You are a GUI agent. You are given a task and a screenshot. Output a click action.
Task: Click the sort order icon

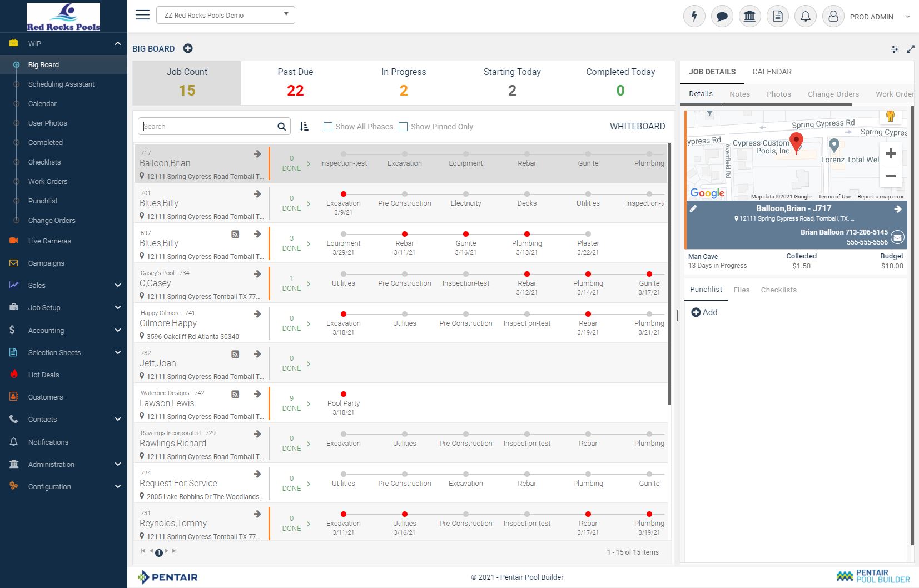click(304, 126)
